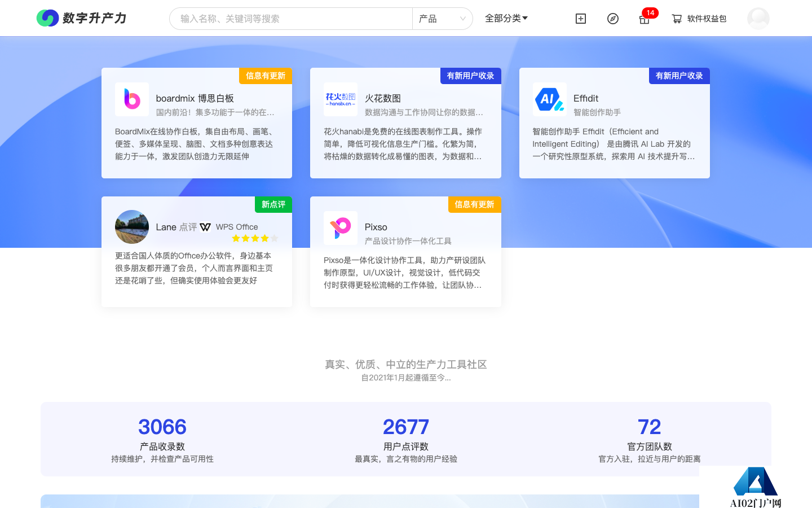Open the Pixso product title
The height and width of the screenshot is (508, 812).
coord(376,227)
